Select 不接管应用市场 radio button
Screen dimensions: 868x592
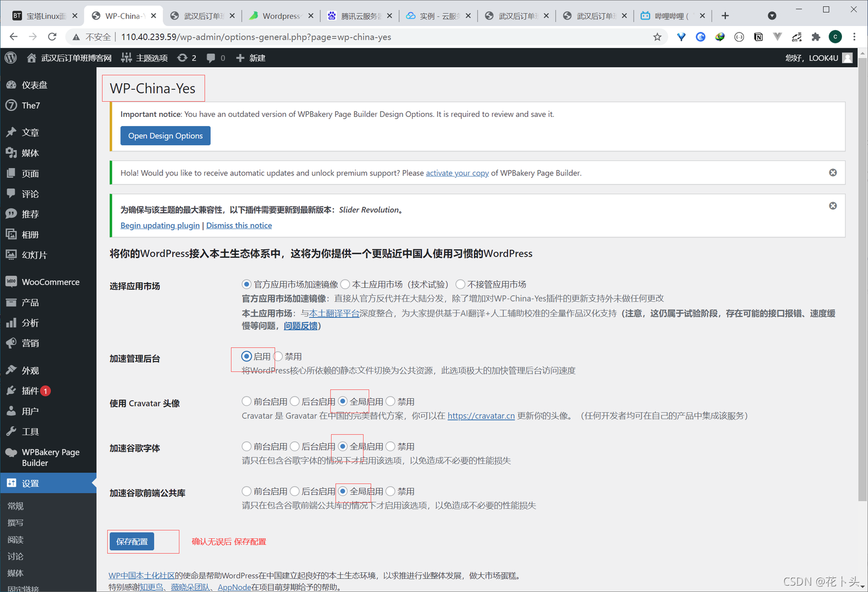click(x=460, y=284)
